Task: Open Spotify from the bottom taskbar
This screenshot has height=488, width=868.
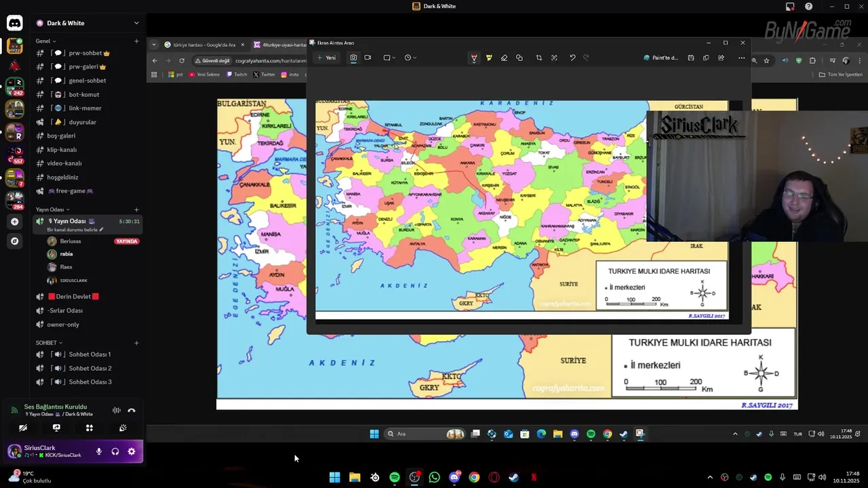Action: 395,477
